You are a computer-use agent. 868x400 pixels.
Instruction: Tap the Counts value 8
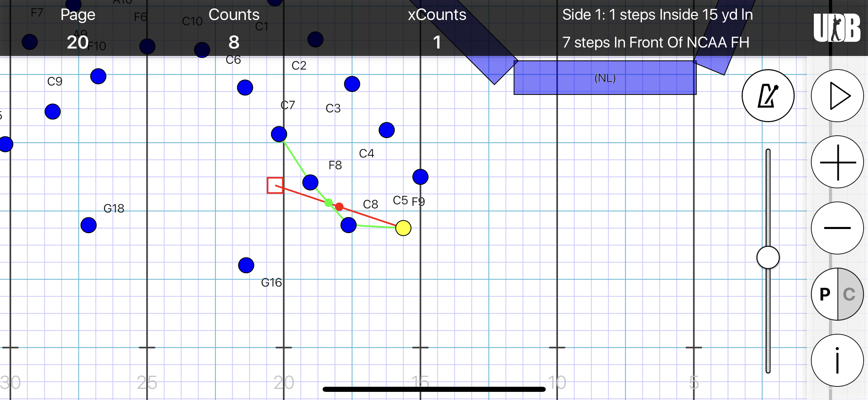234,42
